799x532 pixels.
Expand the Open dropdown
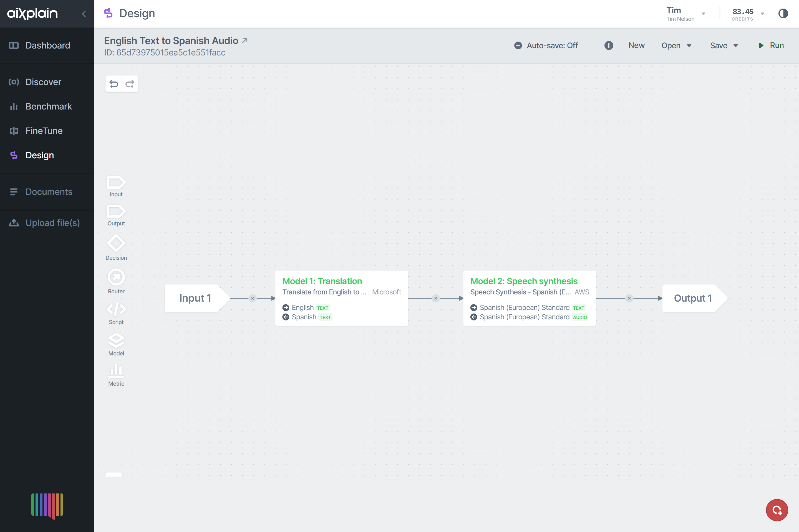[x=676, y=45]
